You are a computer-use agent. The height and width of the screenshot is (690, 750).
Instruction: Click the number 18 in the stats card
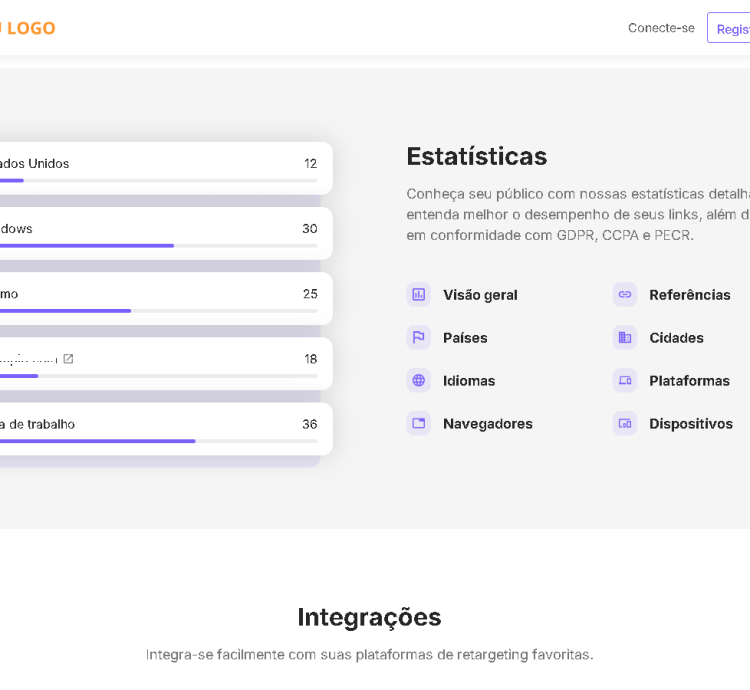point(310,359)
